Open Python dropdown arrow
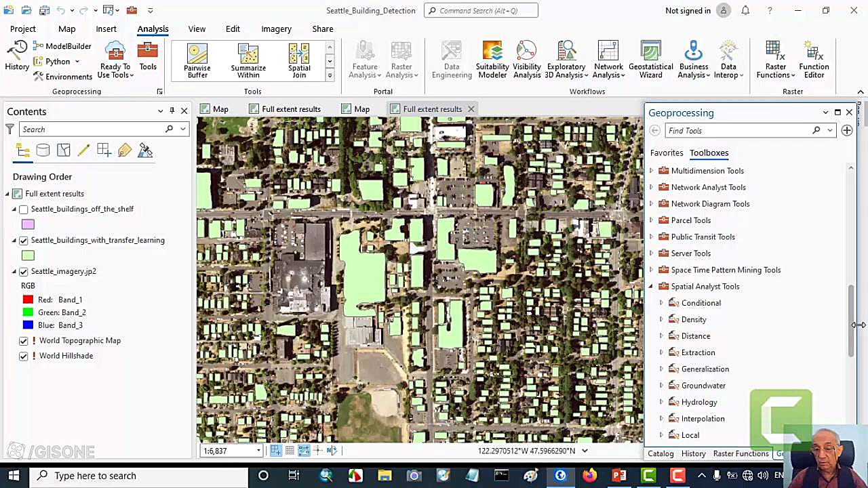 click(77, 62)
